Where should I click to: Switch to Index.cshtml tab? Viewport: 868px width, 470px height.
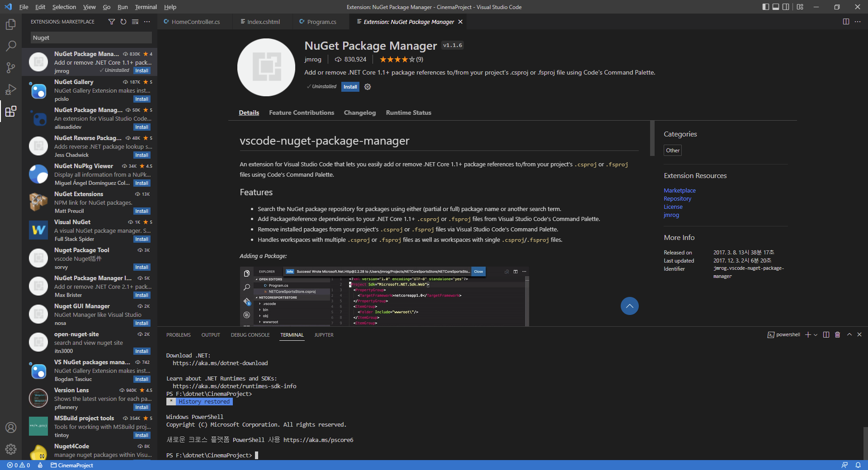coord(263,22)
